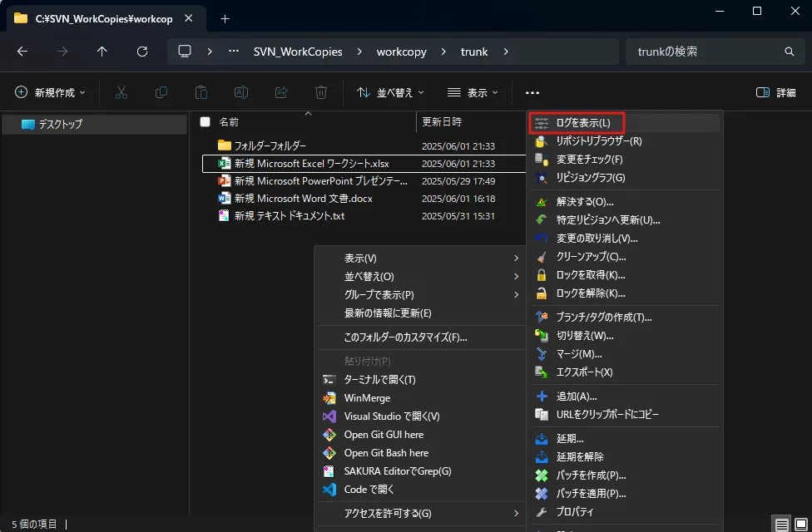Click the リビジョングラフ icon
812x532 pixels.
click(541, 178)
